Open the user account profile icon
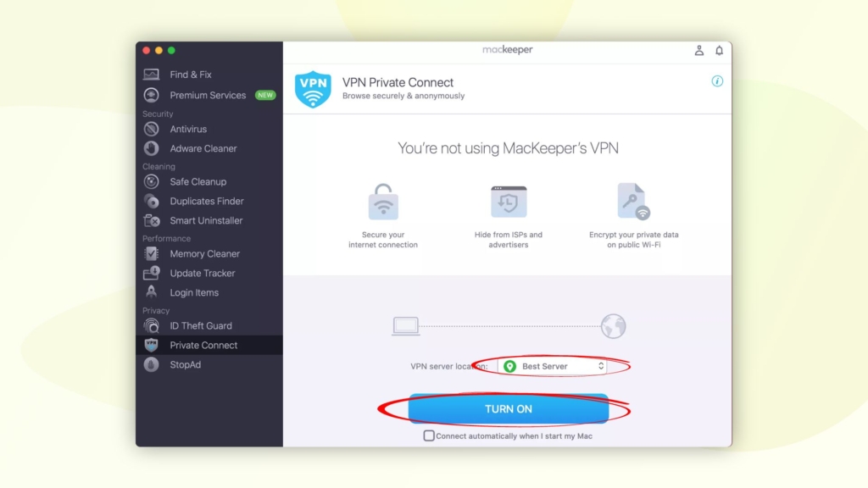Viewport: 868px width, 488px height. click(699, 50)
